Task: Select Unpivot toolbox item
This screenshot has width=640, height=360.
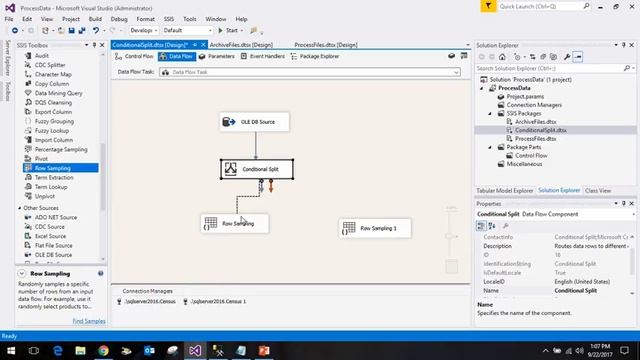Action: pos(44,196)
